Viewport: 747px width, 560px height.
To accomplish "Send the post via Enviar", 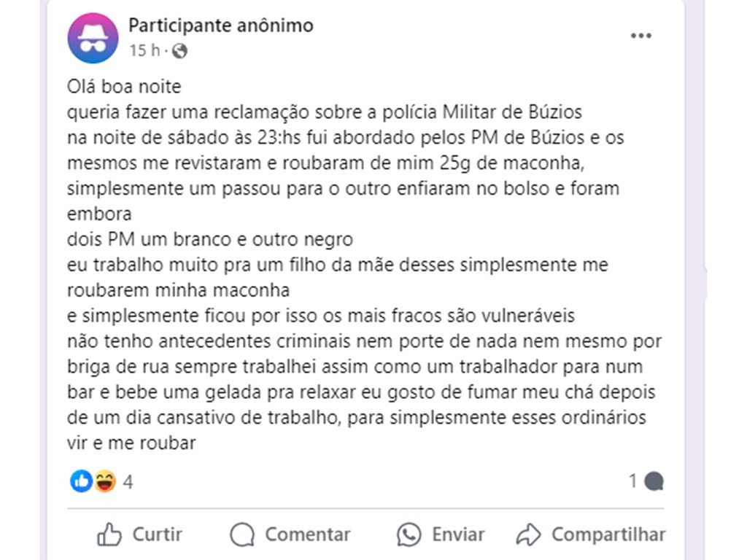I will 441,534.
